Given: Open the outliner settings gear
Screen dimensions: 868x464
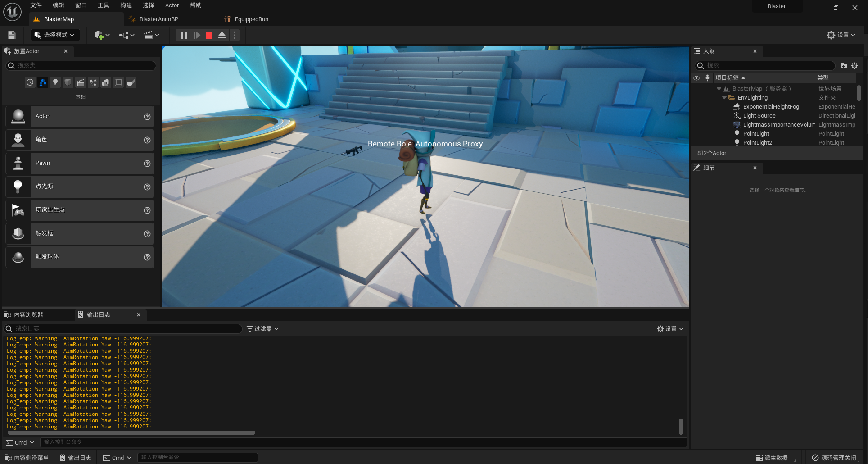Looking at the screenshot, I should 854,65.
